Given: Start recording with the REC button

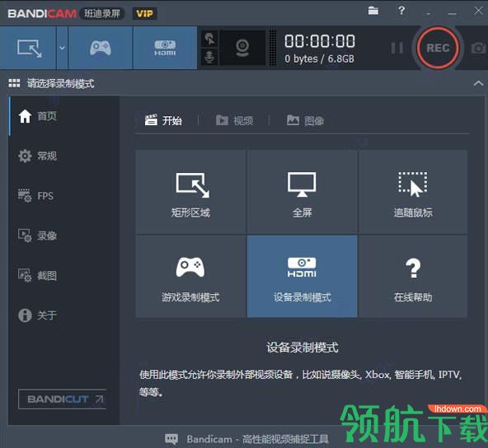Looking at the screenshot, I should 438,48.
